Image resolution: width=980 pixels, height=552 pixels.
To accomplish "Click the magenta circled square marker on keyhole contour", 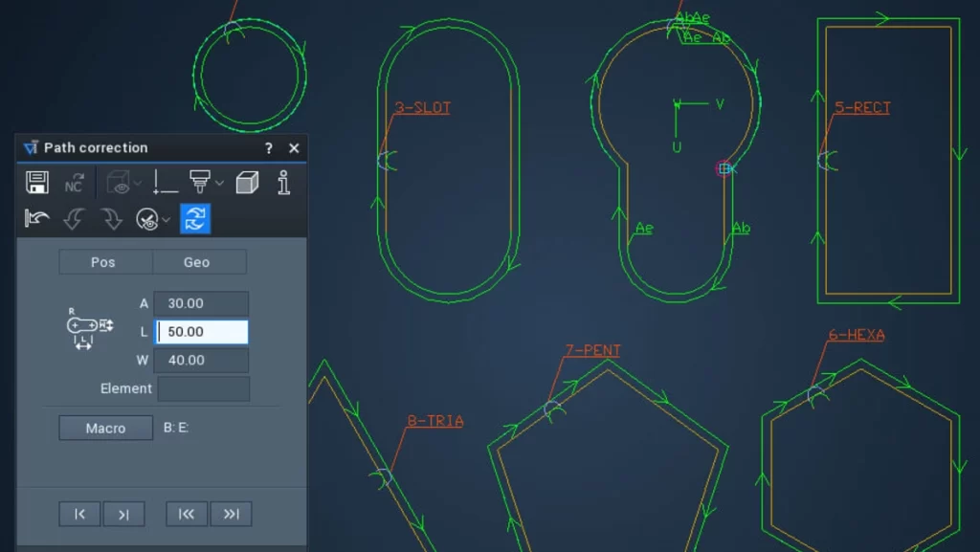I will tap(724, 168).
